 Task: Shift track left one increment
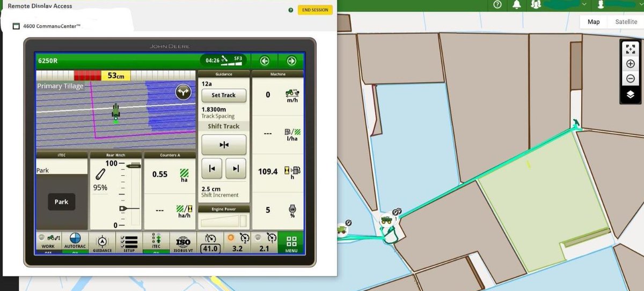212,169
